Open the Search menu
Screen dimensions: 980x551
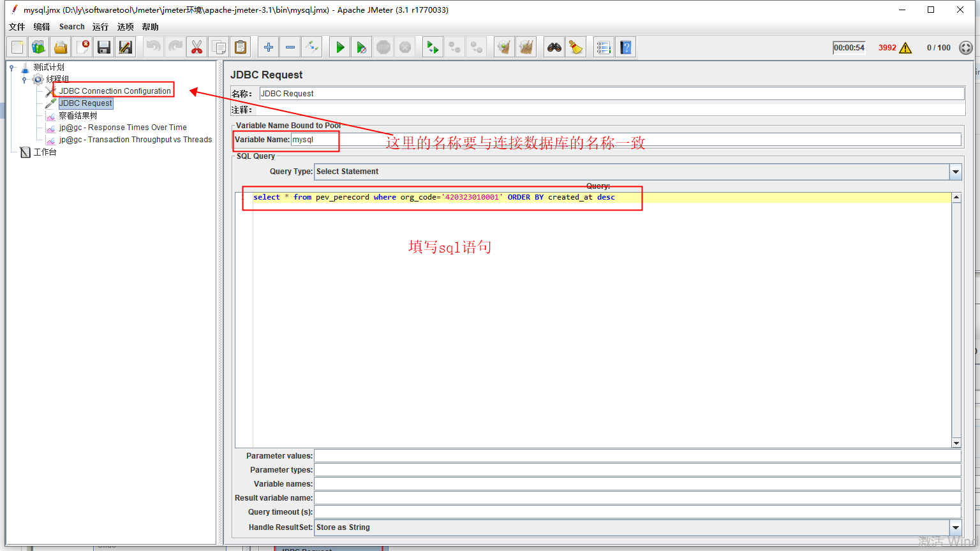72,27
